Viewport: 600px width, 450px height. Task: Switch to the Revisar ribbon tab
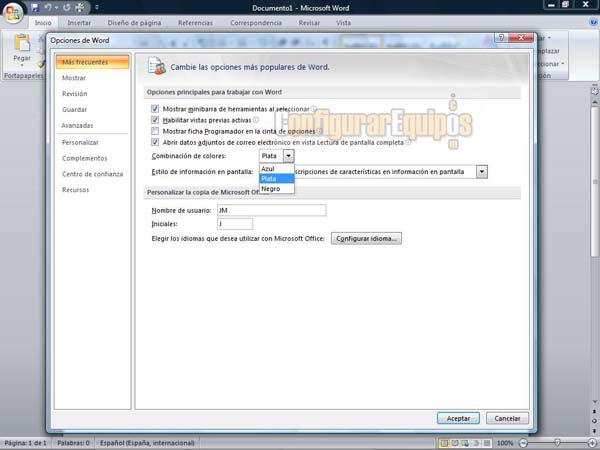[309, 23]
